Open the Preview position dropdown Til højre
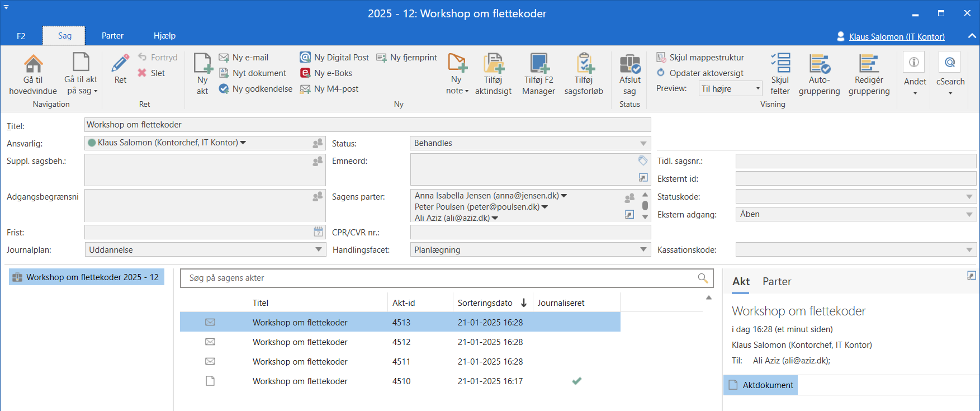This screenshot has width=980, height=411. click(758, 89)
